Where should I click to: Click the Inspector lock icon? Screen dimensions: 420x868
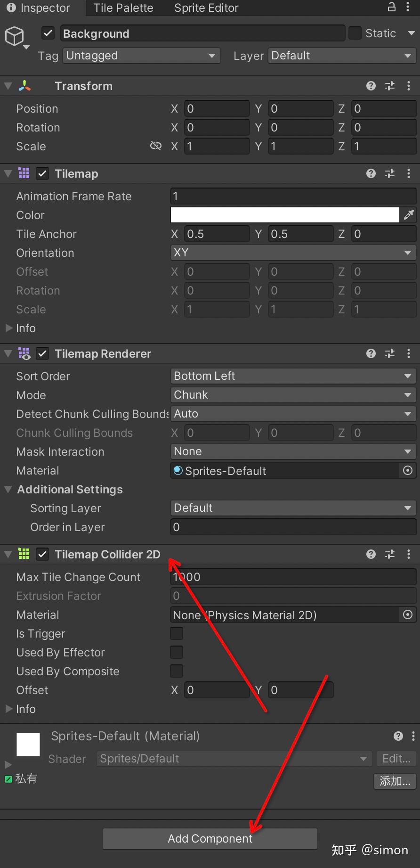[x=391, y=7]
